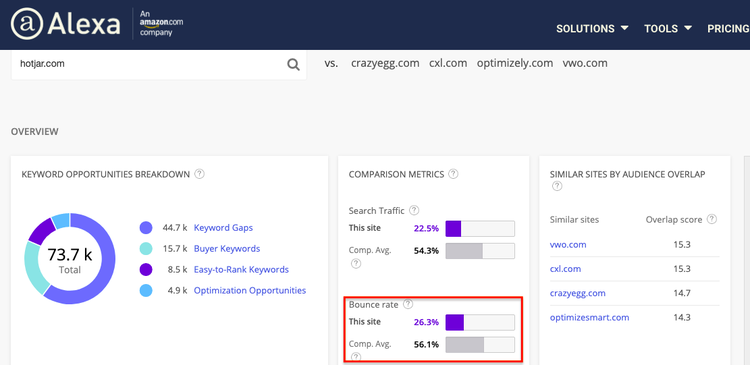Image resolution: width=750 pixels, height=365 pixels.
Task: Open the Solutions dropdown menu
Action: point(592,29)
